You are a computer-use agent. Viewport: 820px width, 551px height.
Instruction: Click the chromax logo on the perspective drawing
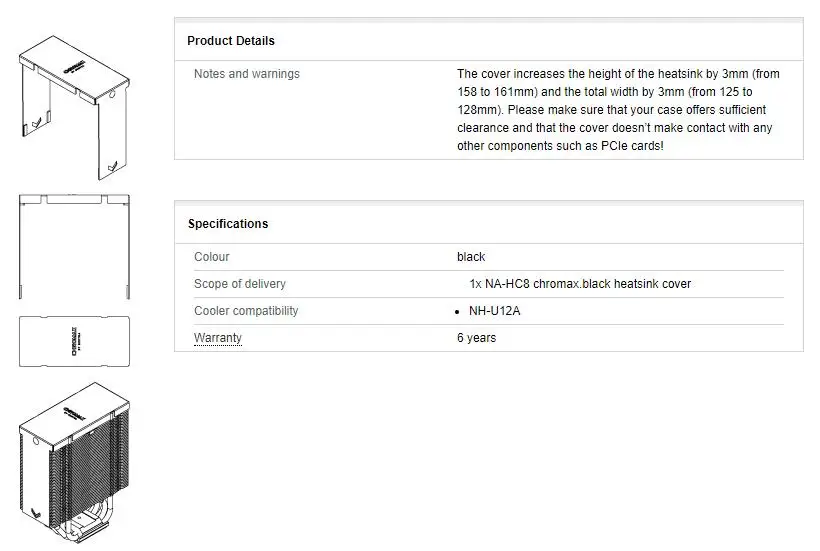[x=75, y=74]
